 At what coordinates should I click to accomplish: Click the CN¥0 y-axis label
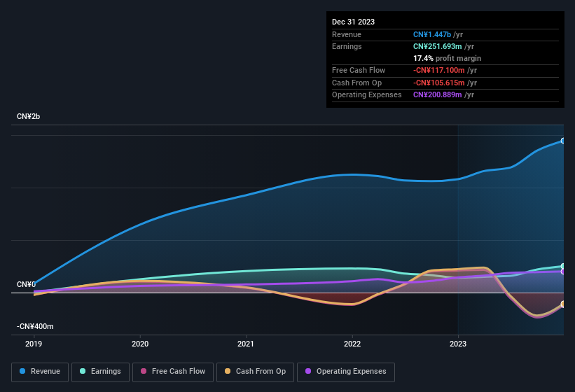pyautogui.click(x=26, y=284)
